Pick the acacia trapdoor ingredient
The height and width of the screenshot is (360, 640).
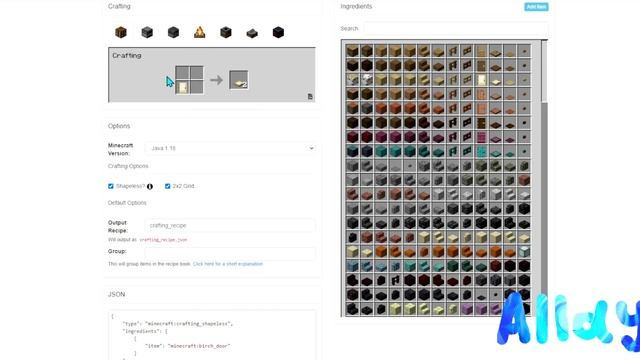pos(496,108)
